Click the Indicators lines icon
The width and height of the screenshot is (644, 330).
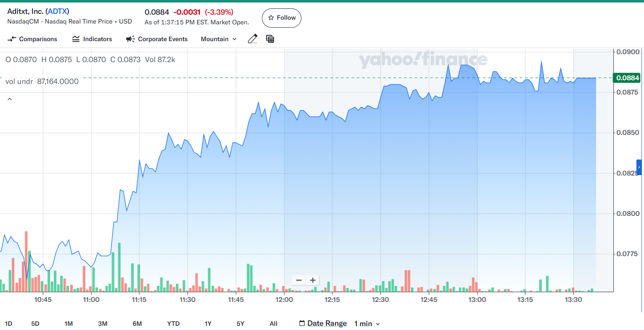[76, 39]
